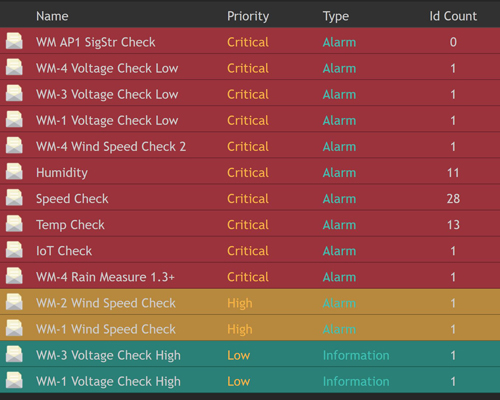The width and height of the screenshot is (500, 400).
Task: Click envelope icon for WM AP1 SigStr Check
Action: [14, 41]
